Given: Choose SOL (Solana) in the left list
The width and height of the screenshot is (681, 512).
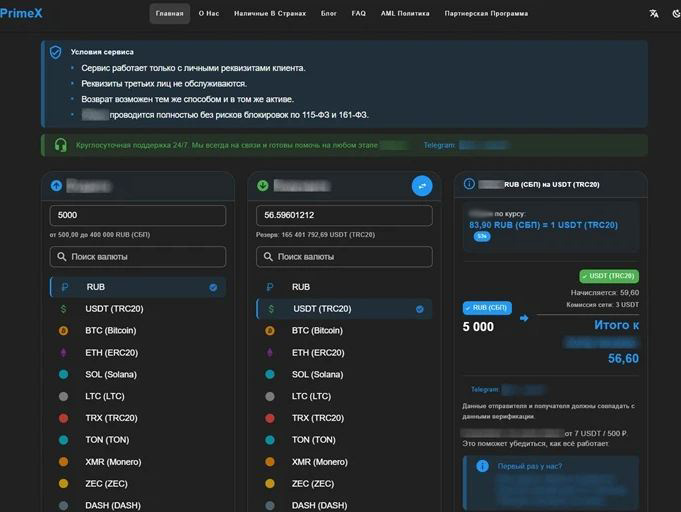Looking at the screenshot, I should (x=113, y=375).
